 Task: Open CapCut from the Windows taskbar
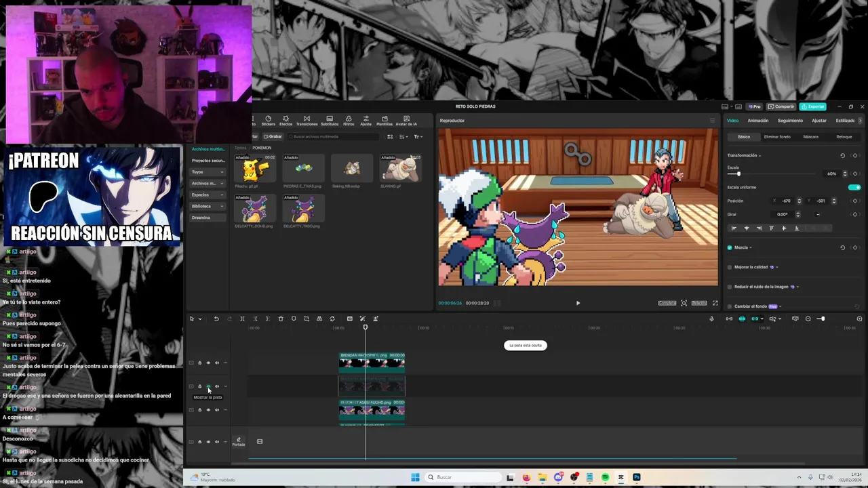point(621,477)
